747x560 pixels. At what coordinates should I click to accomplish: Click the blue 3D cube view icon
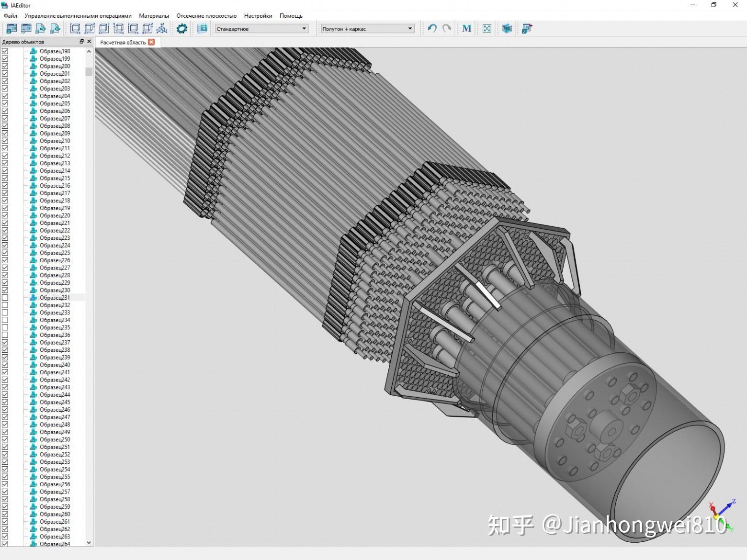(x=507, y=28)
